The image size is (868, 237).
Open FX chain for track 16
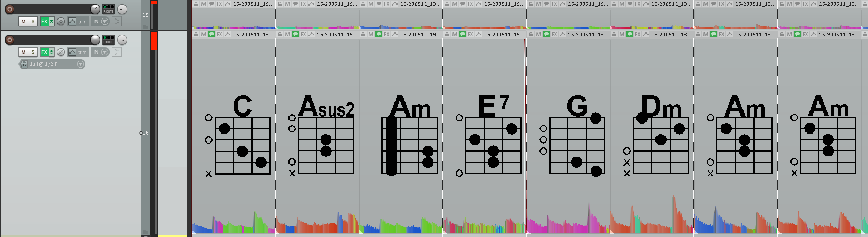pos(44,52)
